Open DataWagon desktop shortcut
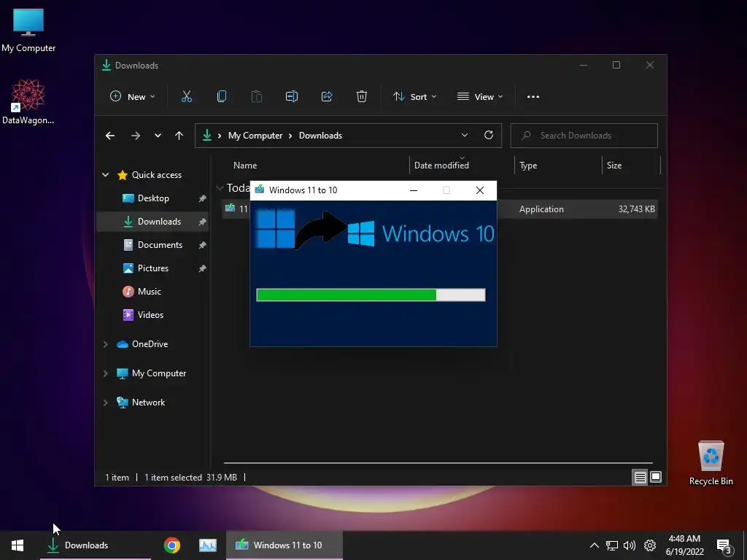Viewport: 747px width, 560px height. click(x=28, y=102)
